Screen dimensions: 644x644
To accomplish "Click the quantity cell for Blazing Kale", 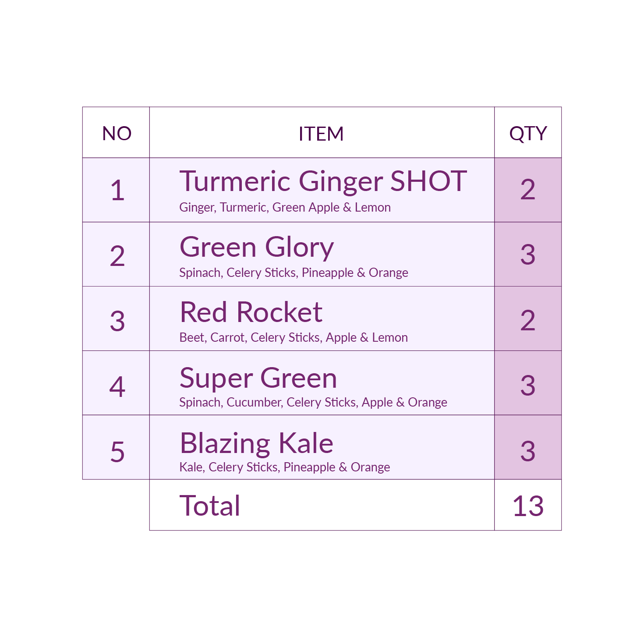I will point(528,447).
